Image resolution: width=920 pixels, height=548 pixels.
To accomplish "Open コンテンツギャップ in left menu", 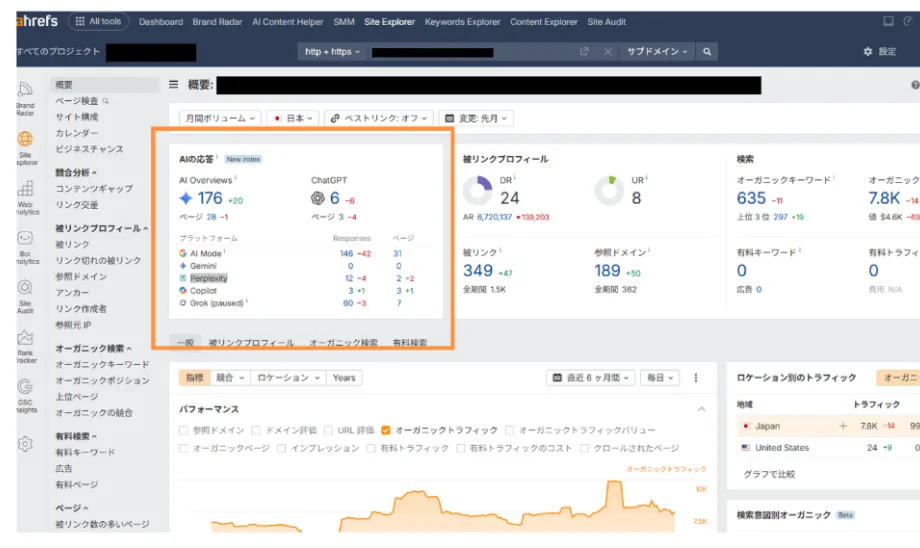I will tap(94, 188).
